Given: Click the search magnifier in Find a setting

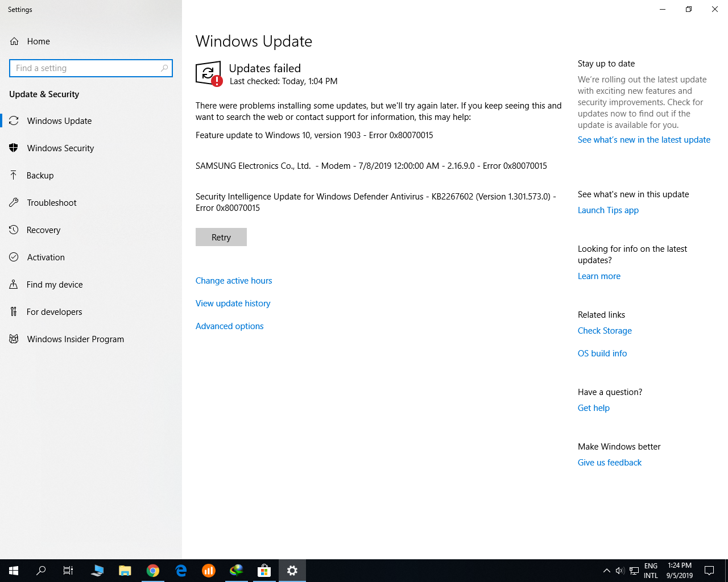Looking at the screenshot, I should coord(164,68).
